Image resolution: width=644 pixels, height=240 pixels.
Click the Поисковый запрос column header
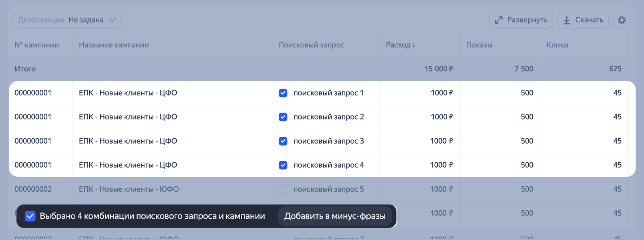pos(312,45)
